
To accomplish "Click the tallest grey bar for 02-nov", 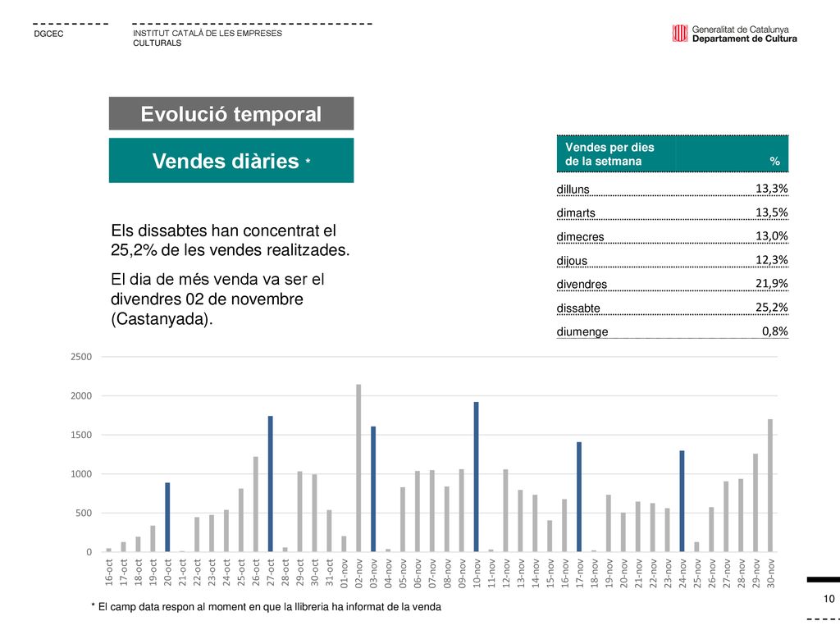I will [358, 468].
